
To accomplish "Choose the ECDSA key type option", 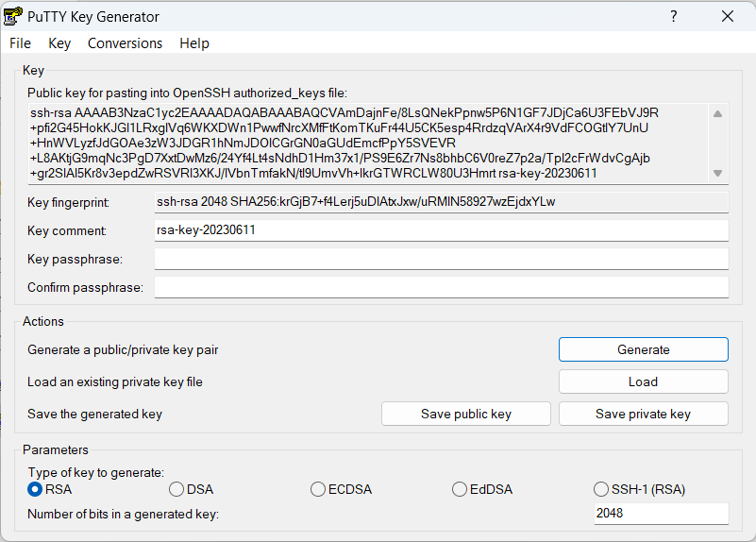I will pos(319,489).
